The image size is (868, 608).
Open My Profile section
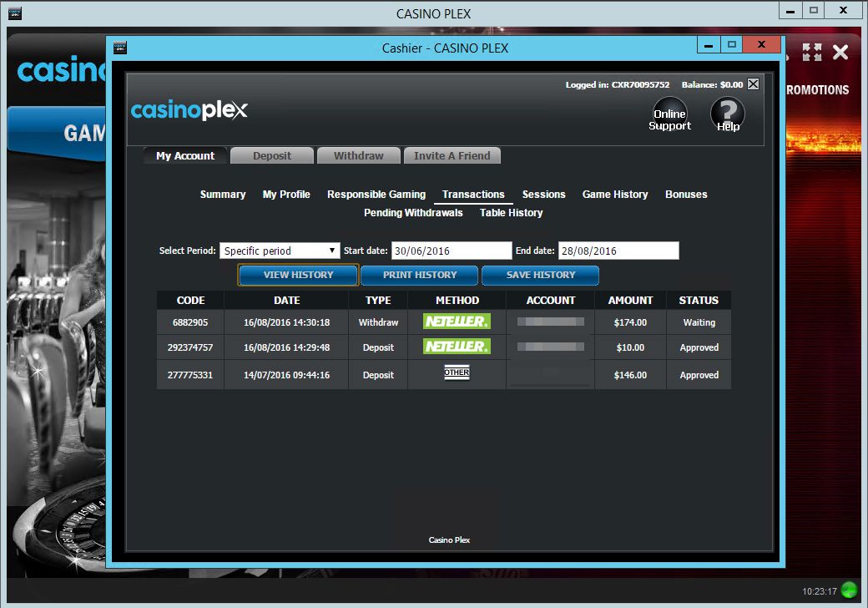coord(286,195)
